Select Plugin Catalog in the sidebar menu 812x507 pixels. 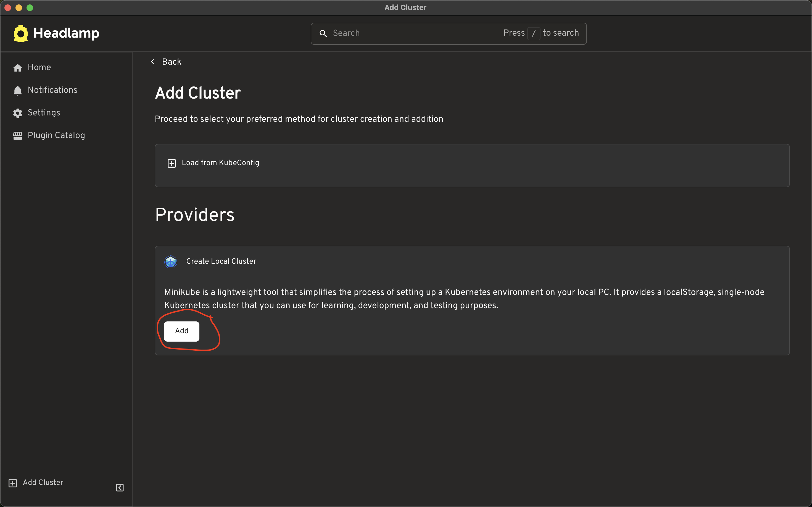click(x=56, y=136)
